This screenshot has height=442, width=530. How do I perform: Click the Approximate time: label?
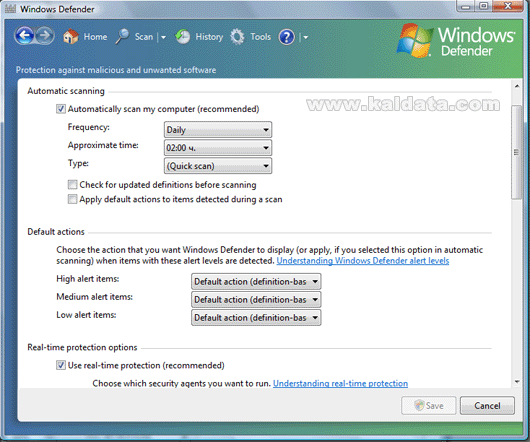(103, 145)
